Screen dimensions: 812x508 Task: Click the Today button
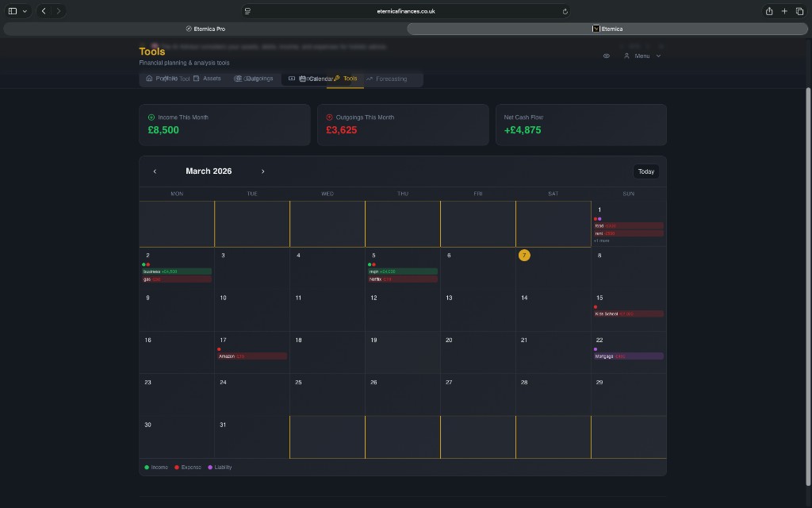pos(645,171)
